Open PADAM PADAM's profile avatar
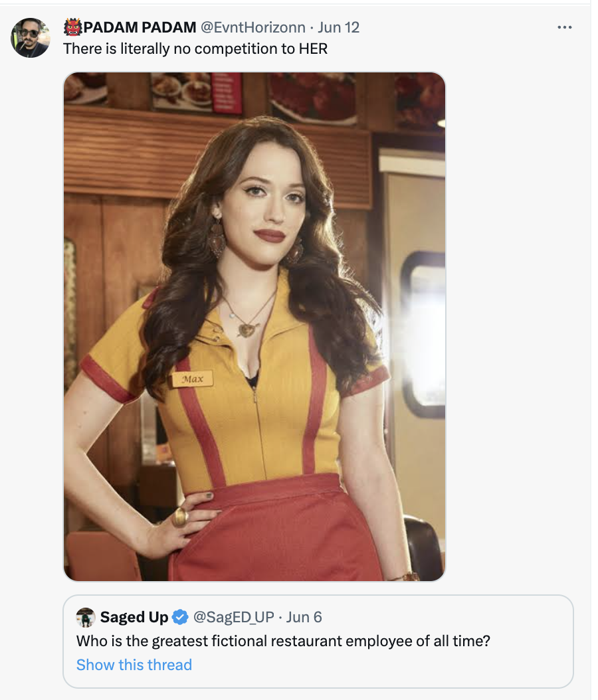Screen dimensions: 598x700 pos(31,38)
